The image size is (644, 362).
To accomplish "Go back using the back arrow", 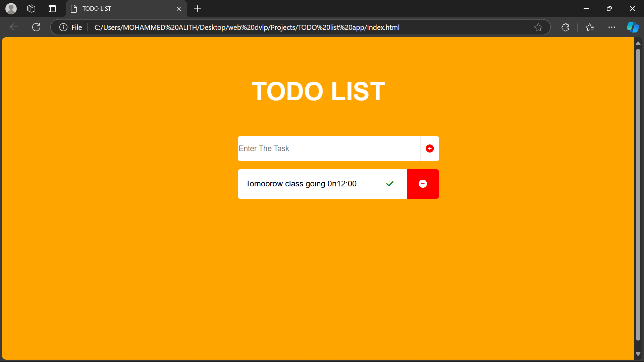I will (x=14, y=27).
